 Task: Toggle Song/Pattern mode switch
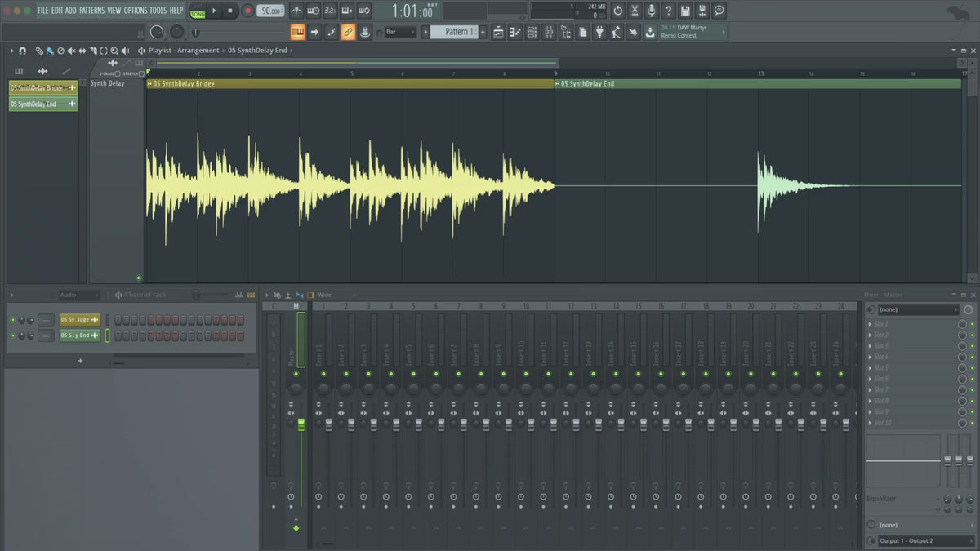point(198,11)
